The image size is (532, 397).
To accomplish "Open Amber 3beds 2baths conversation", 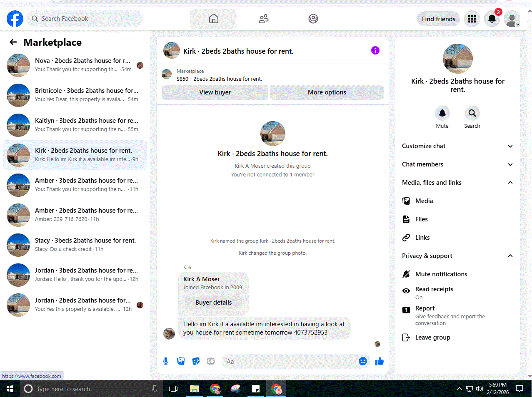I will pyautogui.click(x=75, y=185).
